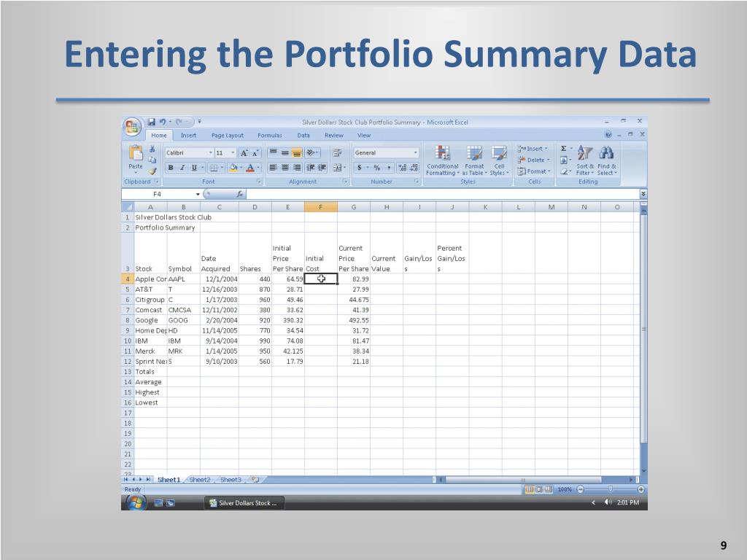747x560 pixels.
Task: Open the General number format dropdown
Action: pos(415,153)
